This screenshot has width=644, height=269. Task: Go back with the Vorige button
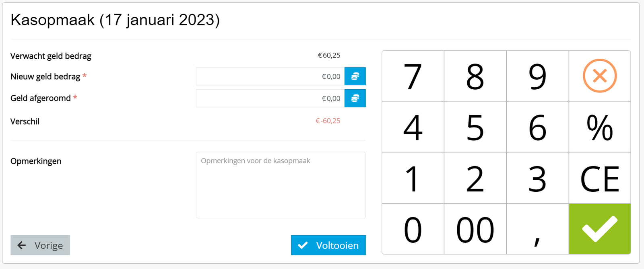(40, 245)
